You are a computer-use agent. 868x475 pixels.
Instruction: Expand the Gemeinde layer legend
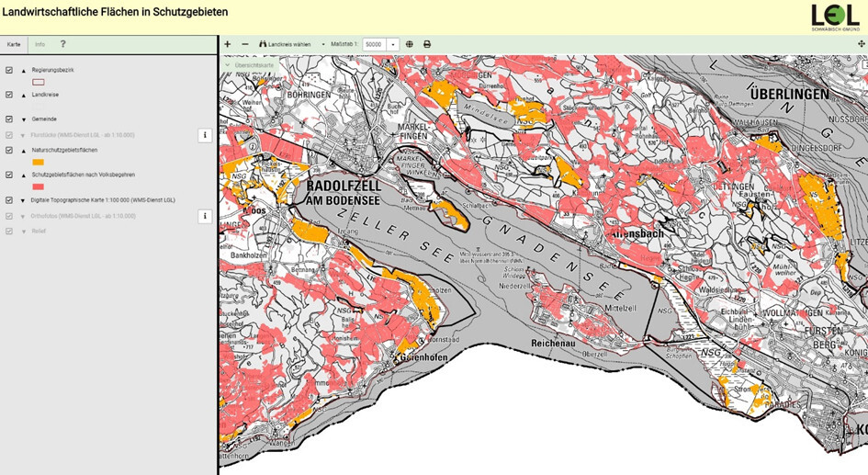(x=23, y=119)
